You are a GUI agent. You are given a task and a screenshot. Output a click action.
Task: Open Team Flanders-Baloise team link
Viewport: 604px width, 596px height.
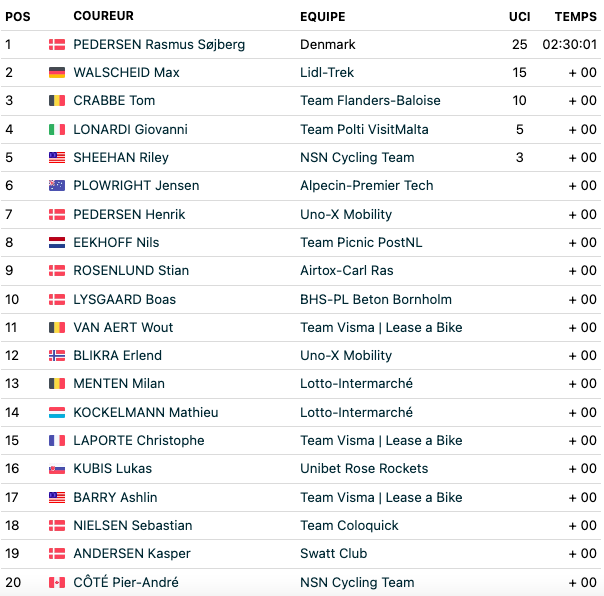pyautogui.click(x=370, y=101)
